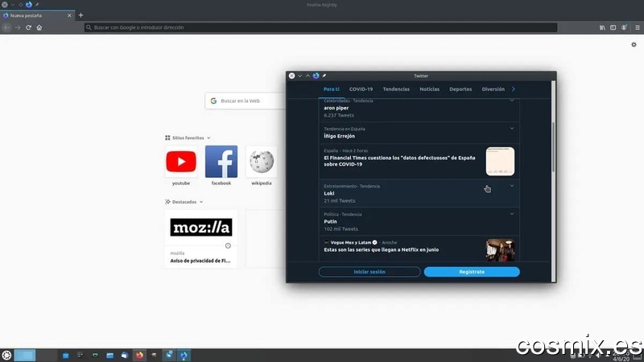Open new tab page customization gear
The image size is (644, 362).
pyautogui.click(x=634, y=44)
